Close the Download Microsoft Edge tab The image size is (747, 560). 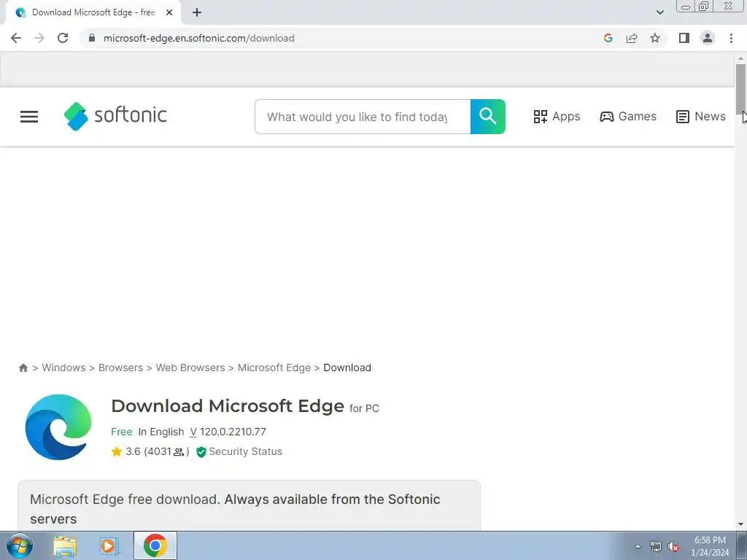[169, 12]
